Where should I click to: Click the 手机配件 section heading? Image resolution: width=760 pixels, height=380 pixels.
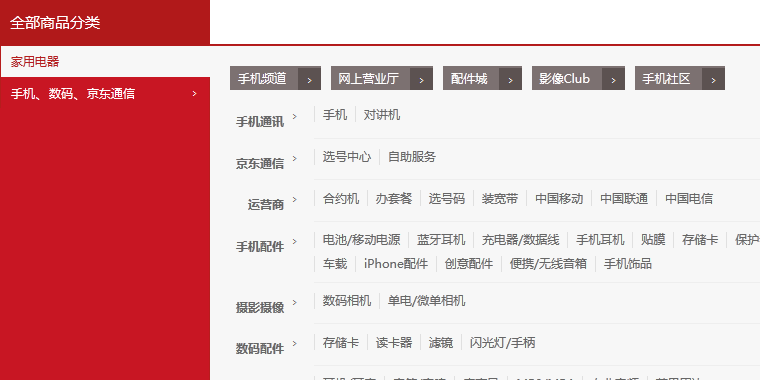[x=260, y=246]
